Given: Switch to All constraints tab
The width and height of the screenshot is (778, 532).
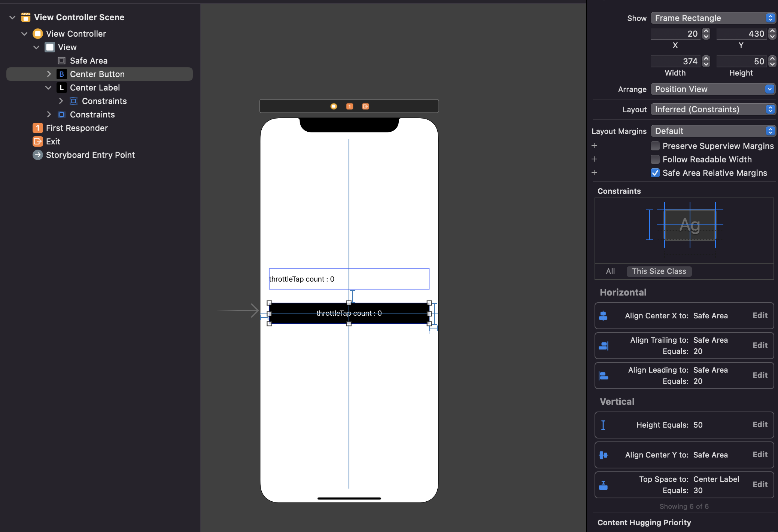Looking at the screenshot, I should tap(610, 271).
